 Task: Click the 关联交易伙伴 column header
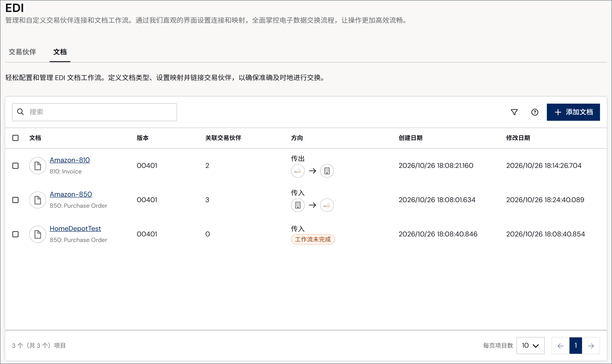point(223,138)
